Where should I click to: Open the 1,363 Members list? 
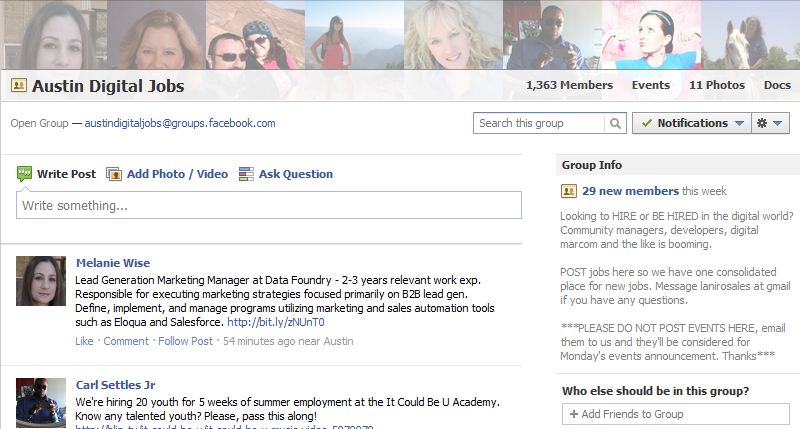point(569,86)
